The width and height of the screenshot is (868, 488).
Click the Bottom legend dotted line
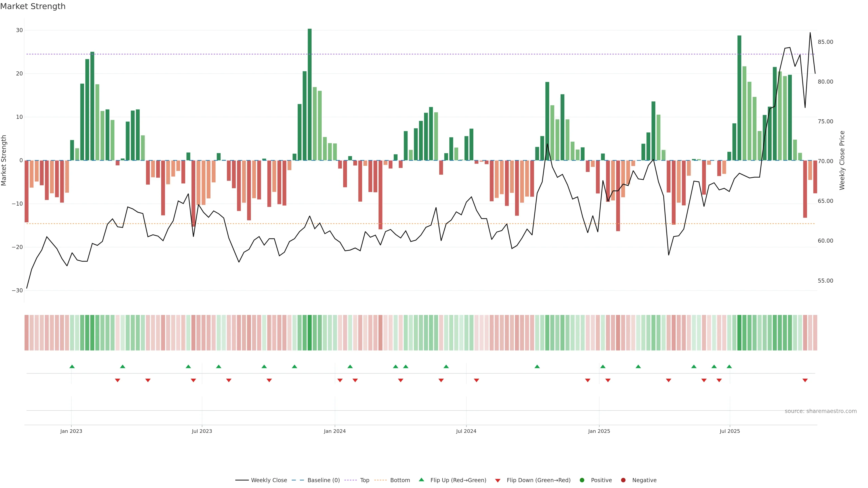pos(380,480)
